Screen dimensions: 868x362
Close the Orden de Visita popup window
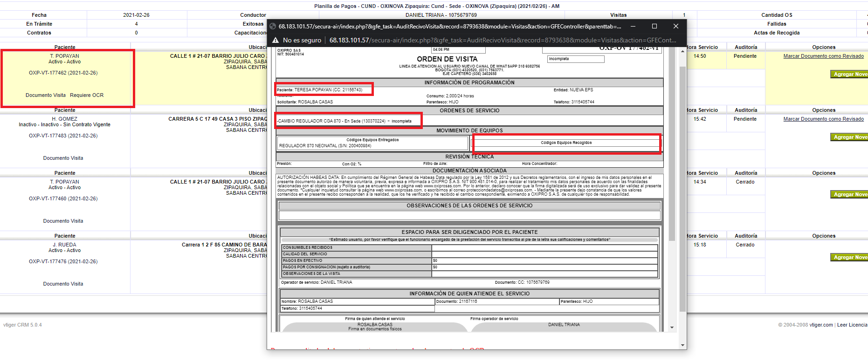[x=676, y=26]
